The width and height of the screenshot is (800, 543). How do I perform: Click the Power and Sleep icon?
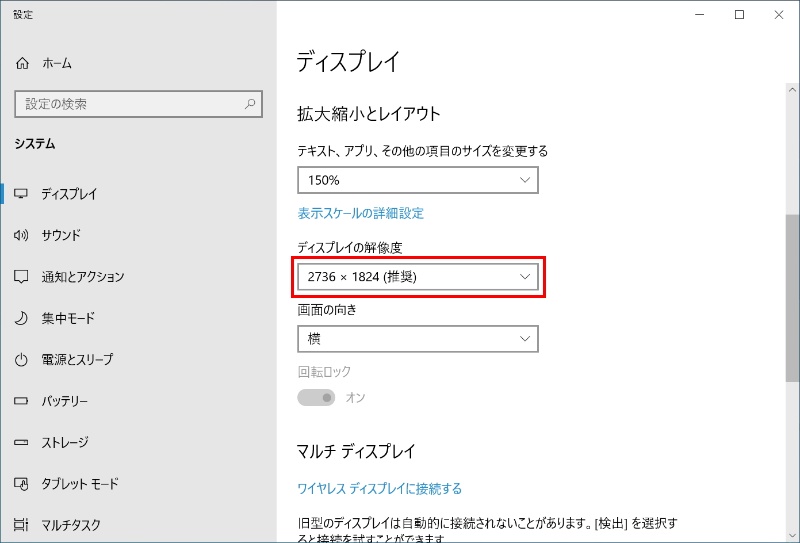pos(22,360)
